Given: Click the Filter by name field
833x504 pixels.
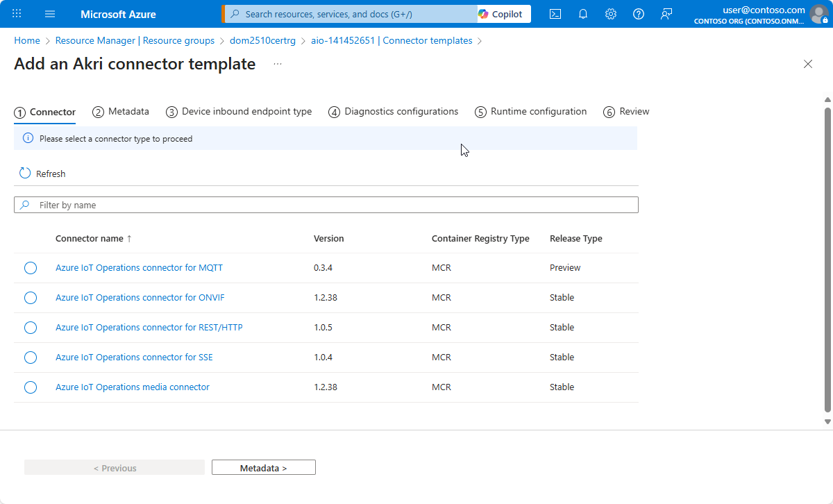Looking at the screenshot, I should point(326,205).
